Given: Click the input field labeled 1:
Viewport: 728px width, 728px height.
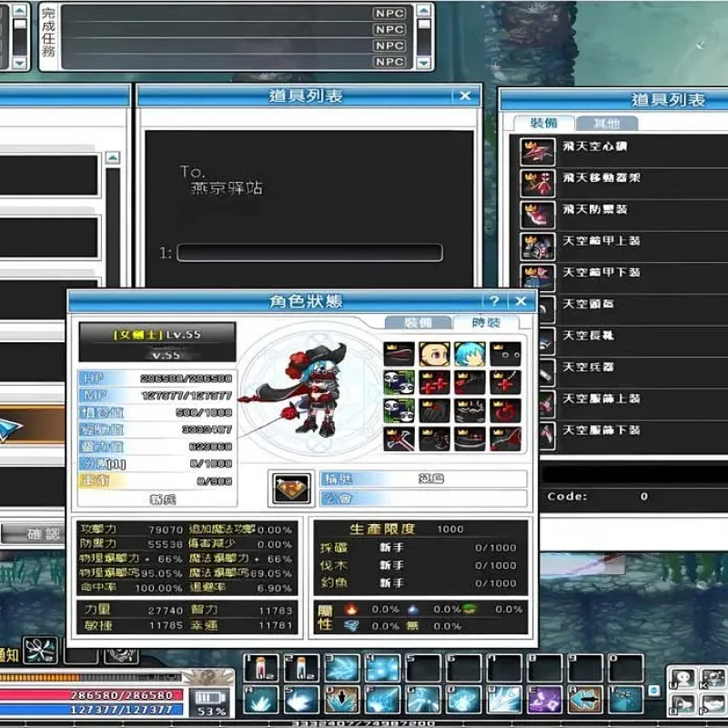Looking at the screenshot, I should pos(309,253).
